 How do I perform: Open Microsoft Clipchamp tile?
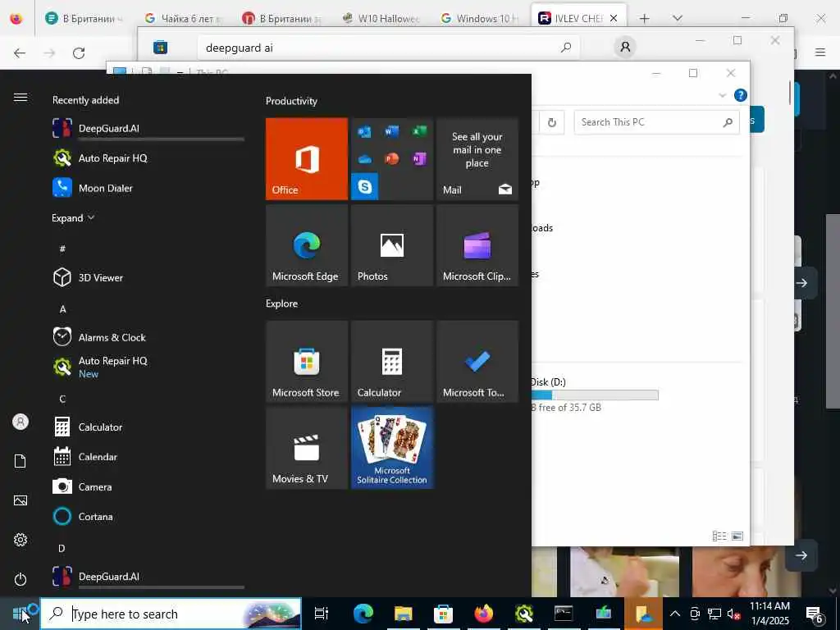click(x=477, y=245)
